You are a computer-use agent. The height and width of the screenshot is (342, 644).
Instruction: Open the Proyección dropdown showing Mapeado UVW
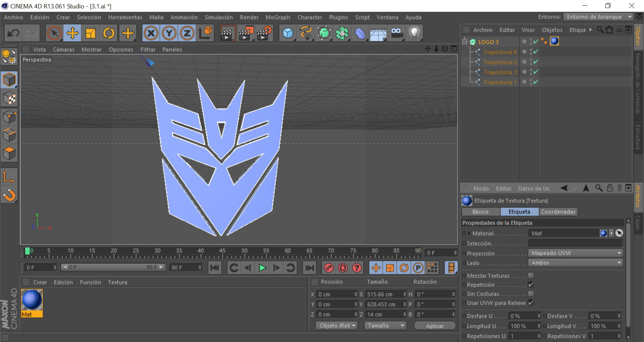click(575, 253)
